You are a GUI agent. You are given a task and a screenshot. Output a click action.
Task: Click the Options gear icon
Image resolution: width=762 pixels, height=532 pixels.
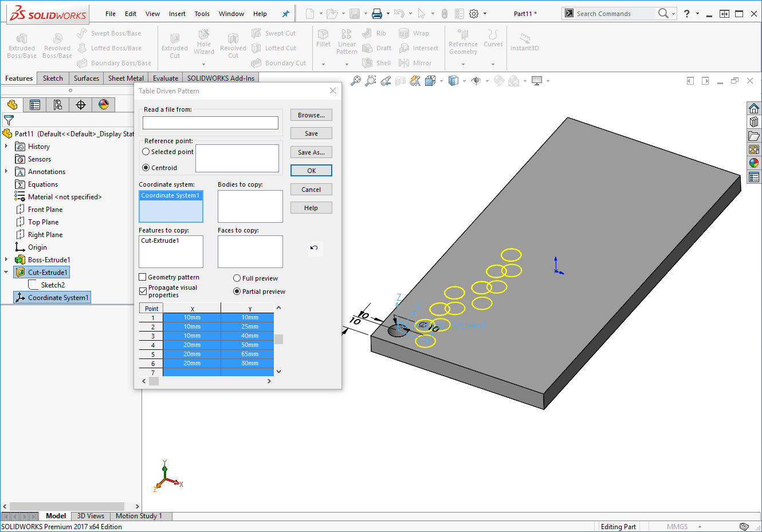coord(474,14)
